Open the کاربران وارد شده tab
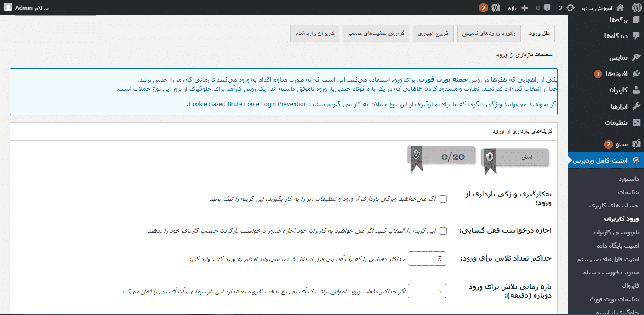644x315 pixels. pos(316,33)
